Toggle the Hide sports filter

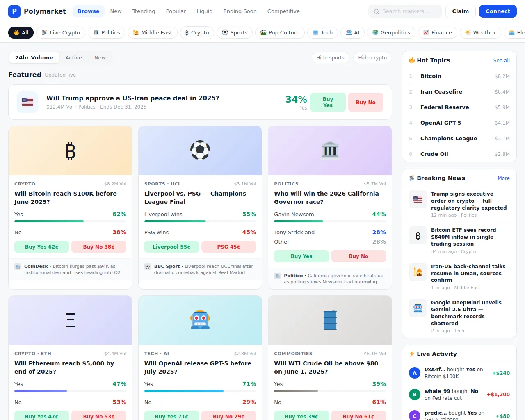click(x=330, y=58)
